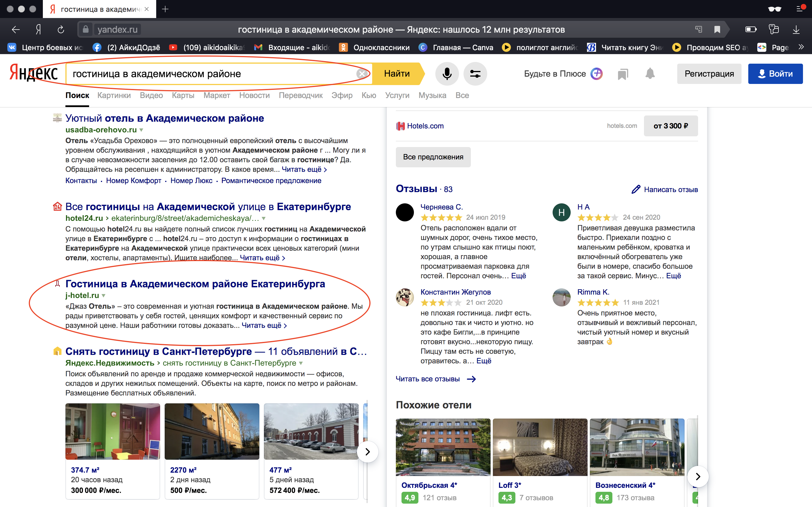Expand the j-hotel.ru dropdown arrow
The width and height of the screenshot is (812, 507).
tap(104, 295)
